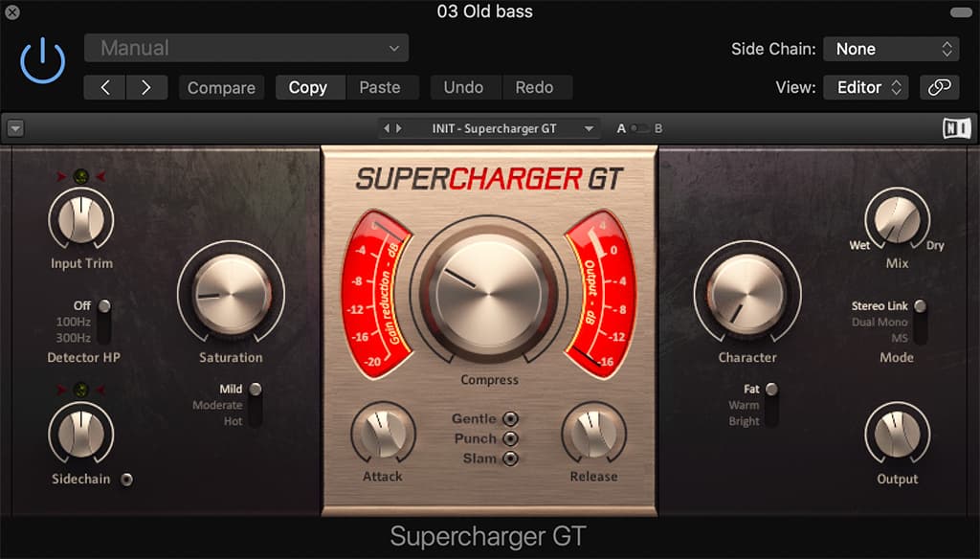Click the Output dB meter
Image resolution: width=980 pixels, height=559 pixels.
[x=601, y=293]
